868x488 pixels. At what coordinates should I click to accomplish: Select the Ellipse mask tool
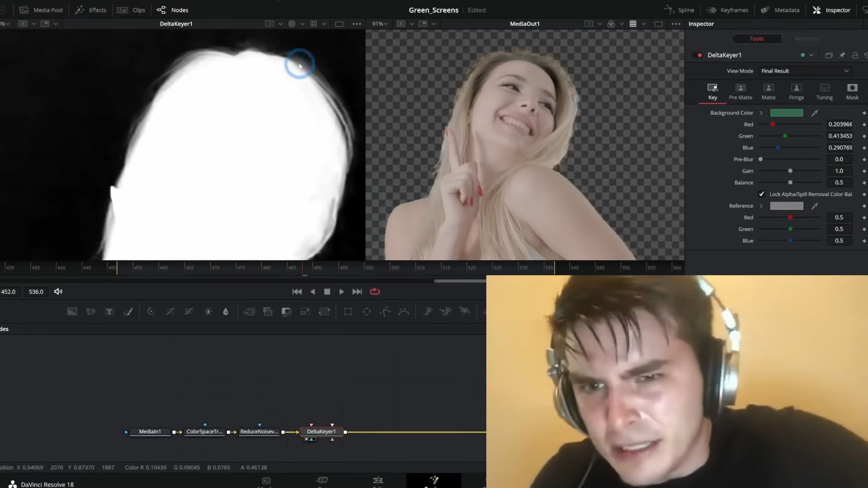(367, 312)
